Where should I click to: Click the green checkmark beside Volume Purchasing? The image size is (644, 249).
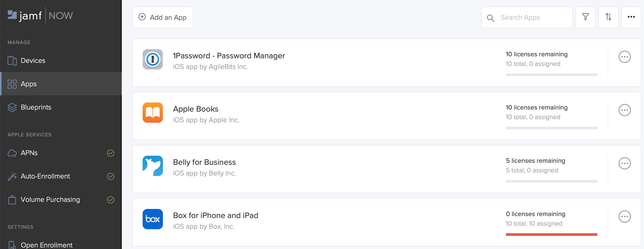(x=111, y=200)
